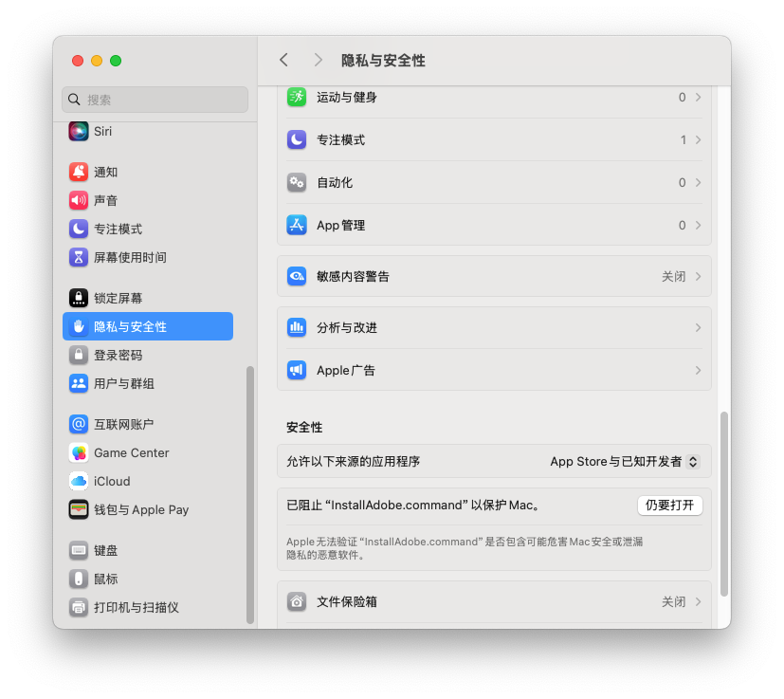Expand the 敏感内容警告 row chevron
784x699 pixels.
coord(698,277)
